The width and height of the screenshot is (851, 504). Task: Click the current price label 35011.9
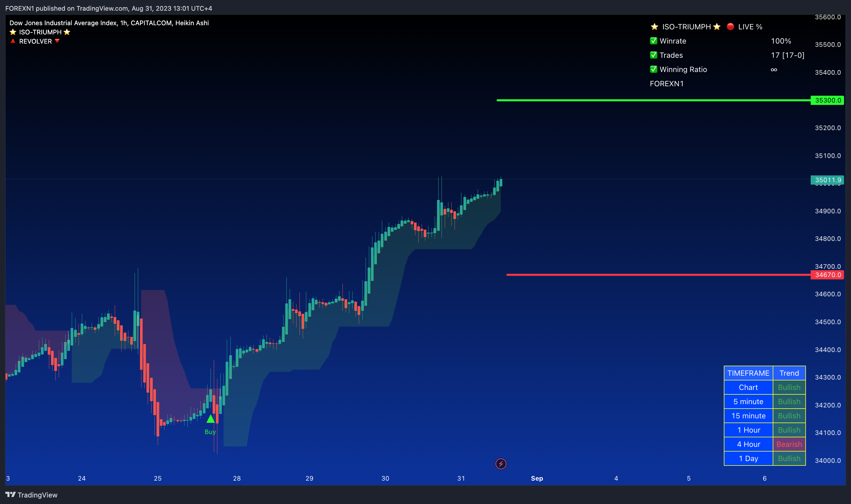point(828,180)
